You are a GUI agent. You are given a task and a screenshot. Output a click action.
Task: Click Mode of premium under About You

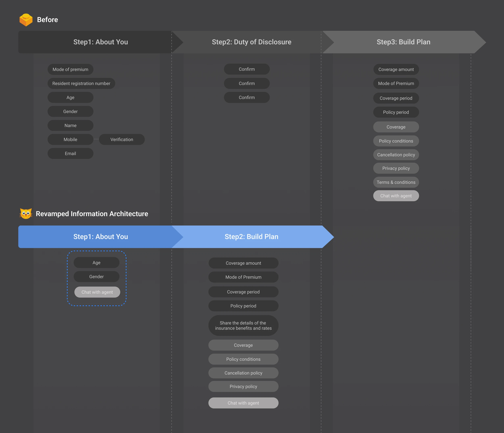point(70,69)
